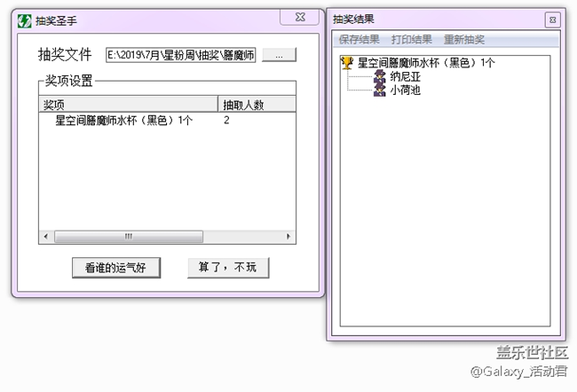Click the person icon next to 纳尼亚

click(x=379, y=77)
